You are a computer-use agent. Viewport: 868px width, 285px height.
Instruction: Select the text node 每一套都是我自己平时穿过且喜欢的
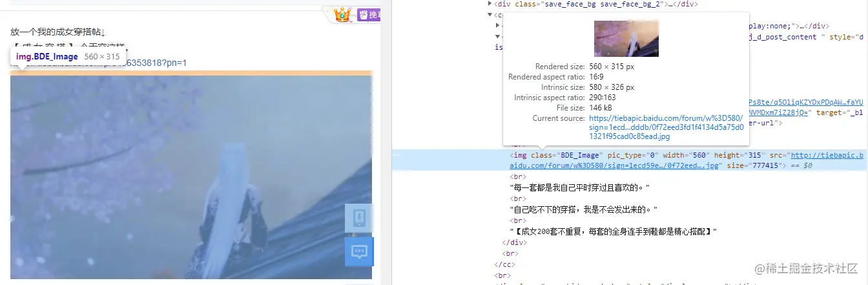580,187
